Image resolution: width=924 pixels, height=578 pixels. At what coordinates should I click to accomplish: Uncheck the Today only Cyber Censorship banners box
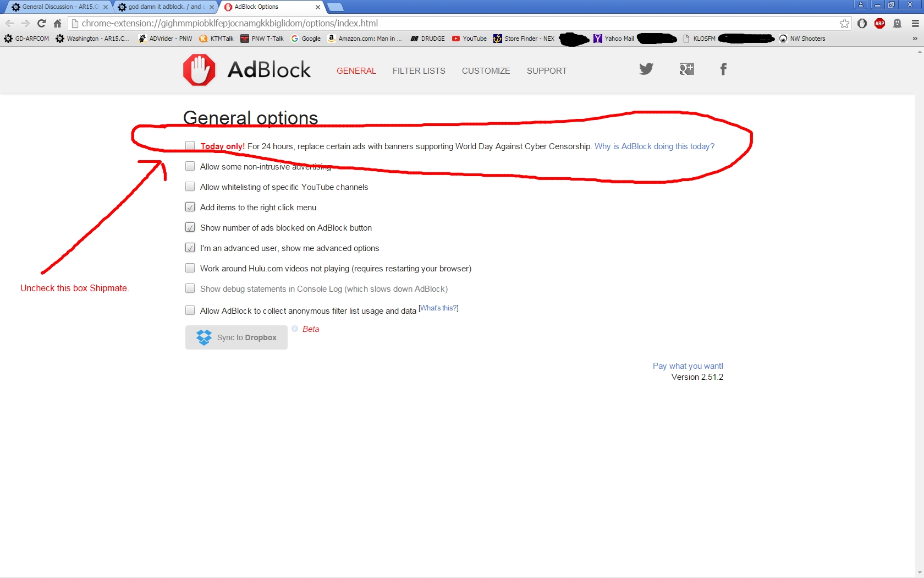pos(190,146)
